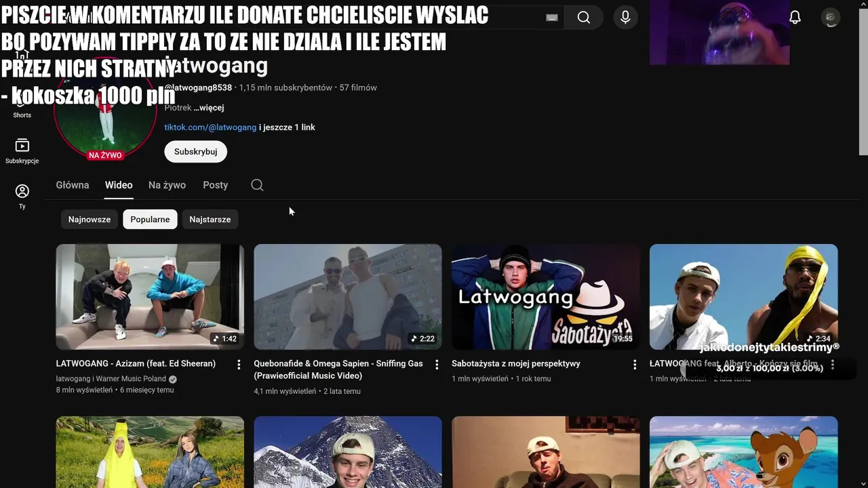This screenshot has width=868, height=488.
Task: Expand channel description with ...więcej
Action: click(x=208, y=108)
